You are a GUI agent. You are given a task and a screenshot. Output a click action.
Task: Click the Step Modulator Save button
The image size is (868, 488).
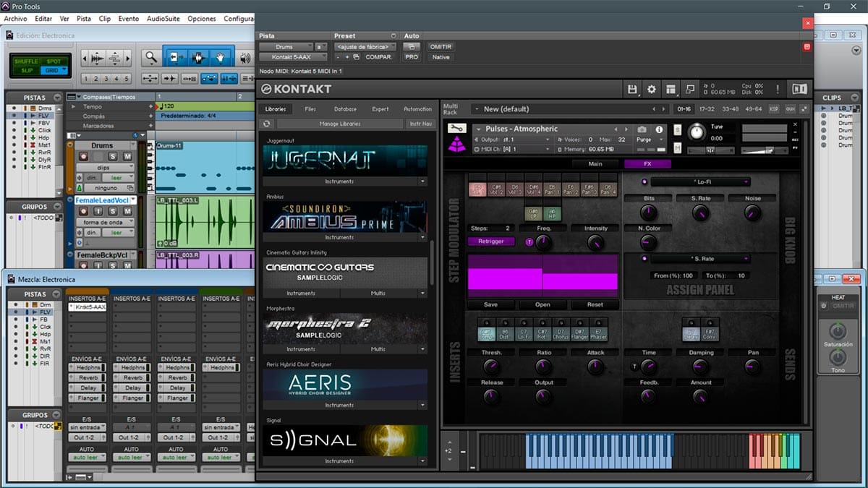click(x=490, y=304)
